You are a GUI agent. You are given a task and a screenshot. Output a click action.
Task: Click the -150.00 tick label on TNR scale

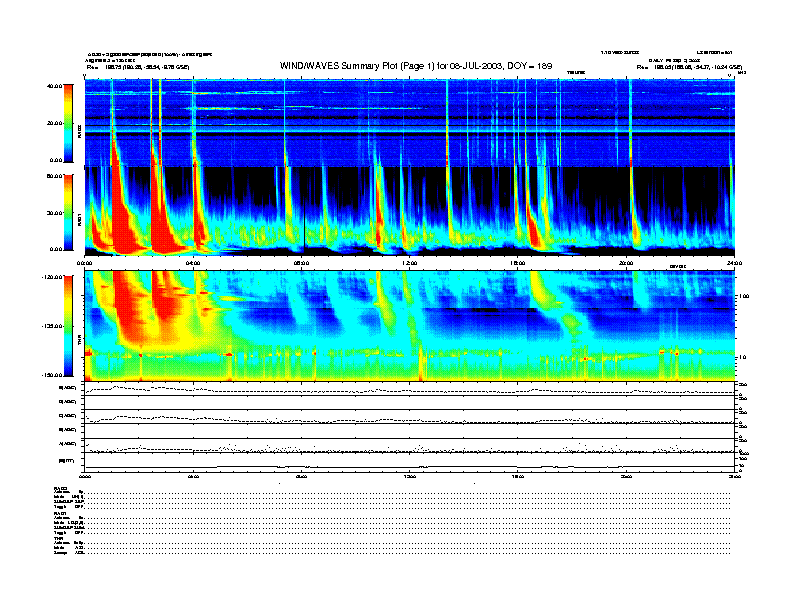click(53, 375)
